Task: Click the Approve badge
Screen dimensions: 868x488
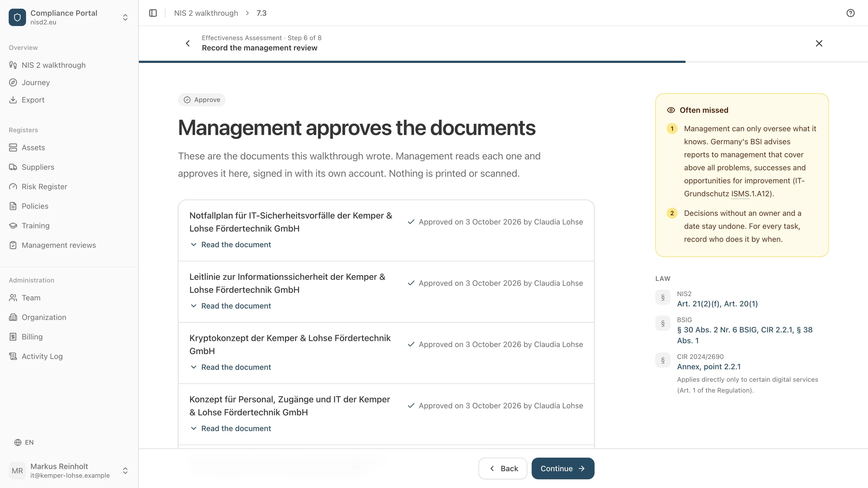Action: (202, 100)
